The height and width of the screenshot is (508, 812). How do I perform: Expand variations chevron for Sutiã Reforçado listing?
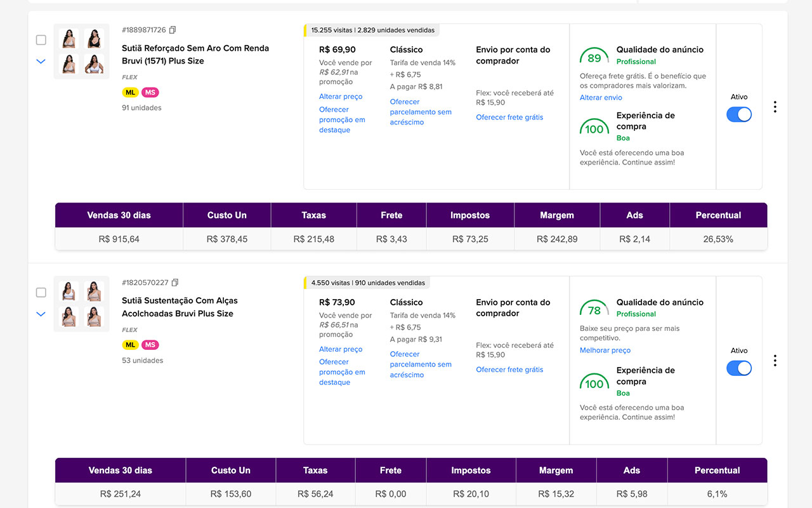[x=41, y=62]
